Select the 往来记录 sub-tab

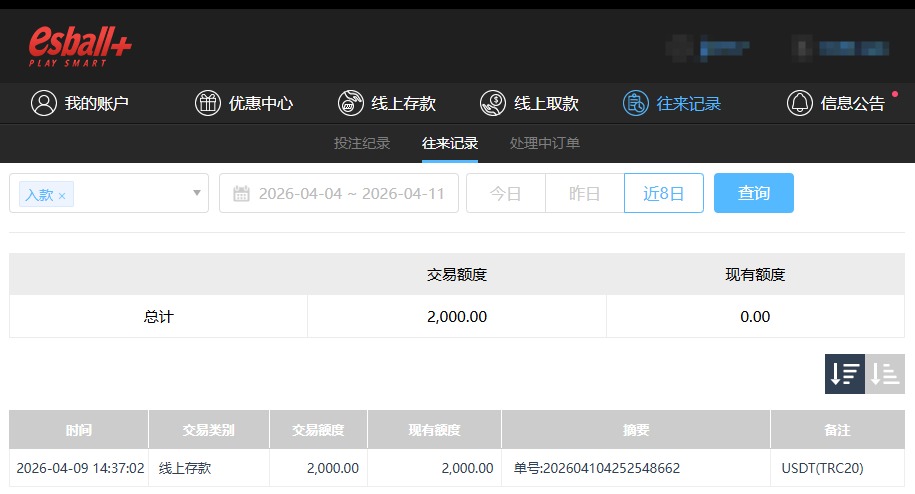(x=450, y=143)
